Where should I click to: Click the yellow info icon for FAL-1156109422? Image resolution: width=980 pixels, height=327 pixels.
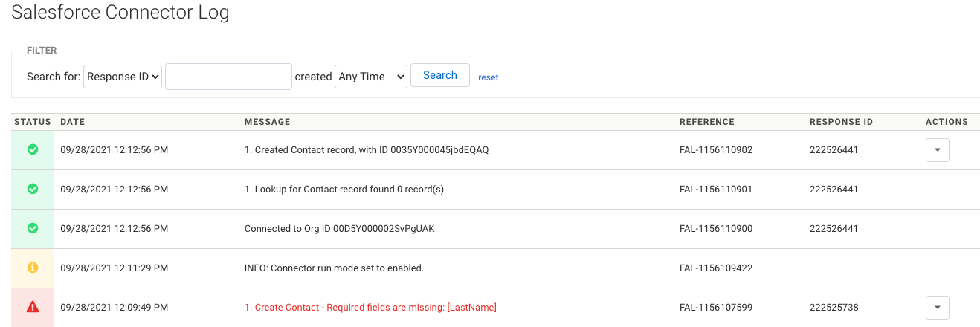pyautogui.click(x=33, y=268)
